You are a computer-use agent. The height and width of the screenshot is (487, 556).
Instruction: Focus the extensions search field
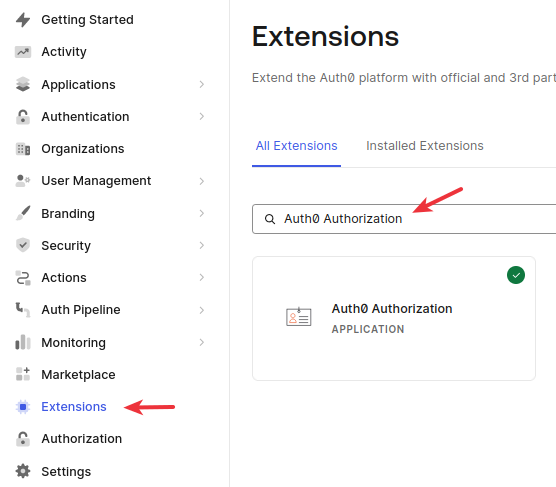(x=404, y=219)
